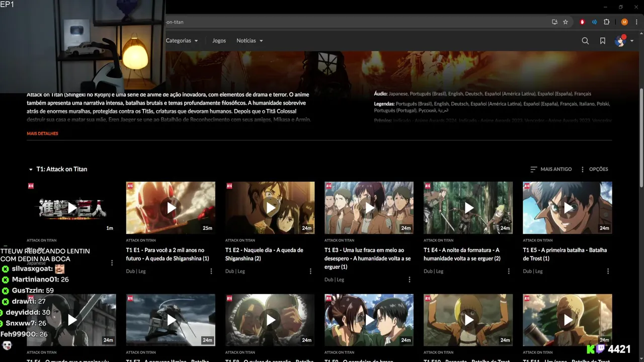Open options dots for the trailer card
The image size is (644, 362).
point(112,263)
